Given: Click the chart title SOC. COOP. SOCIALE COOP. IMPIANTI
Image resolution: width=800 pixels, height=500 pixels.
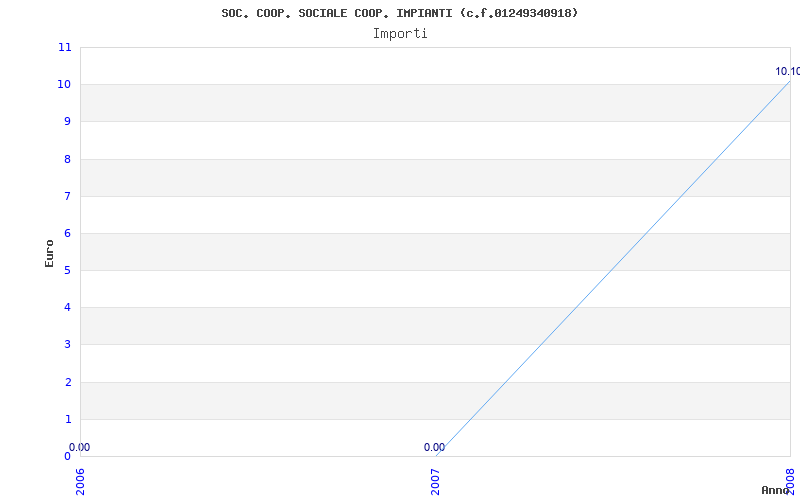Looking at the screenshot, I should (400, 14).
